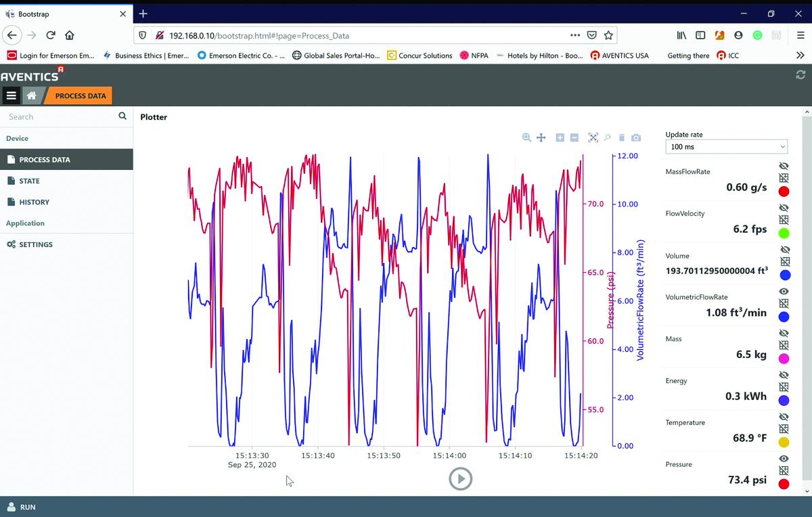The height and width of the screenshot is (517, 812).
Task: Open the Update rate 100 ms dropdown
Action: click(x=727, y=146)
